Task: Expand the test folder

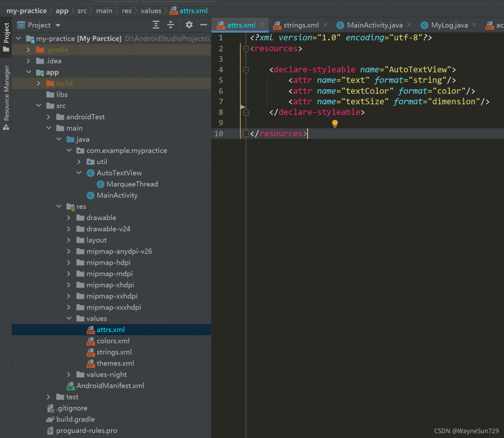Action: (48, 397)
